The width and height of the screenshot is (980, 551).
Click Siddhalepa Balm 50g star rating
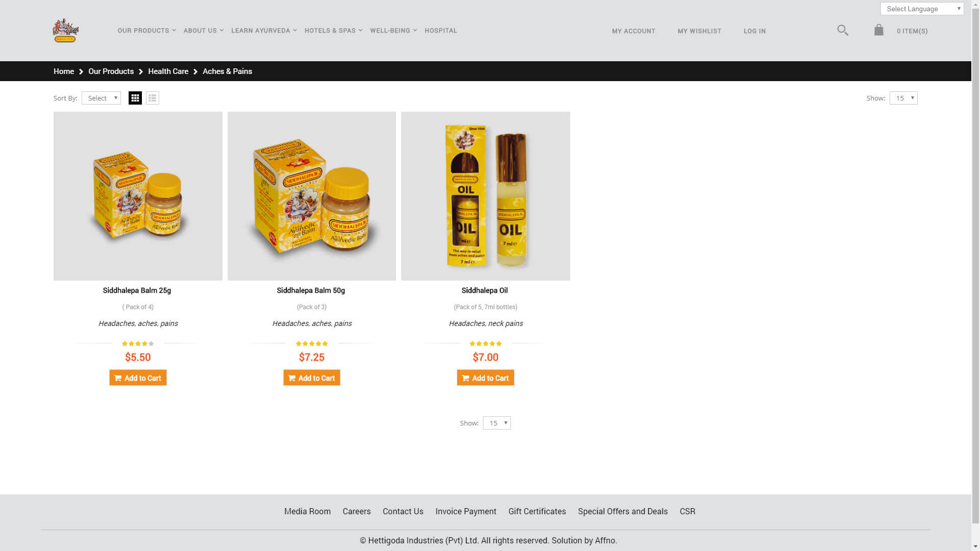point(312,343)
